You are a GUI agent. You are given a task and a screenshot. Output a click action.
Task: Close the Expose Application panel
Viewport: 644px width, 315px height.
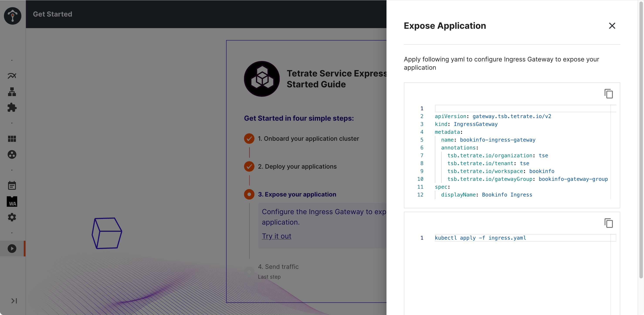click(x=612, y=26)
